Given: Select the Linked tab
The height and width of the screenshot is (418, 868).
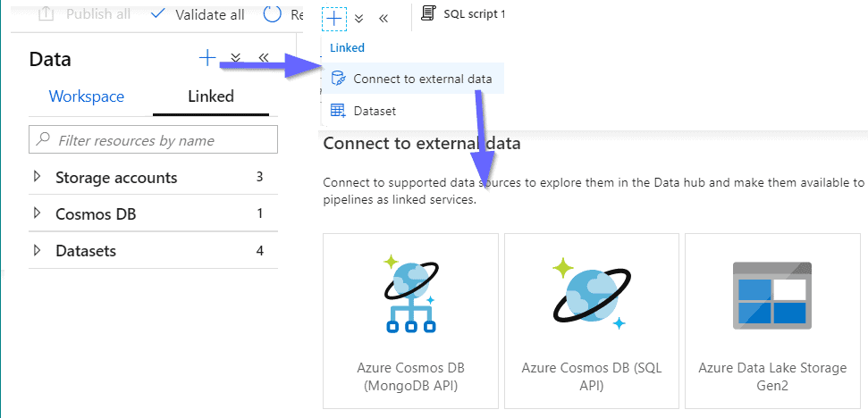Looking at the screenshot, I should point(211,96).
